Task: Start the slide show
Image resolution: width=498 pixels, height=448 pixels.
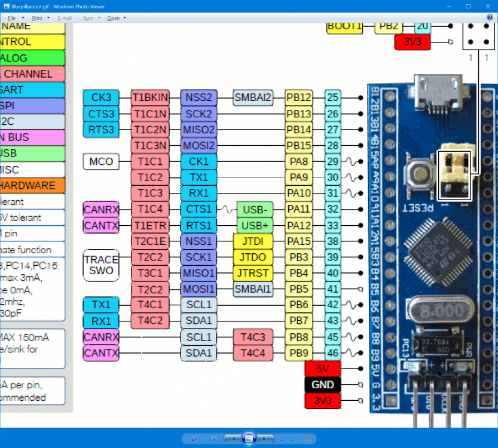Action: click(x=249, y=439)
